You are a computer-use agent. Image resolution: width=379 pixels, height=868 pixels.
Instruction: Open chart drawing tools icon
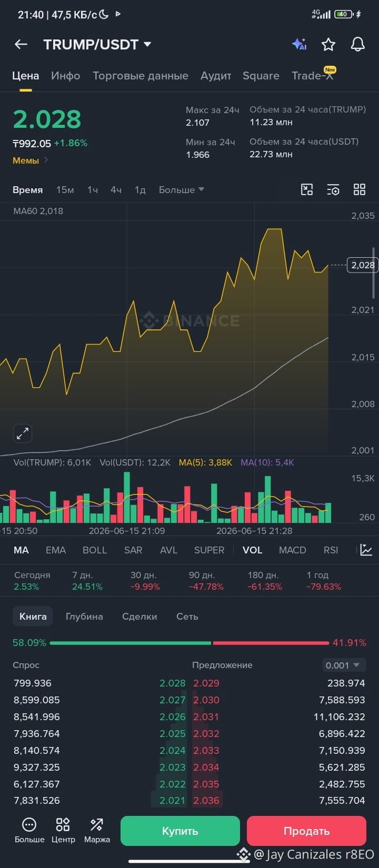(x=307, y=189)
